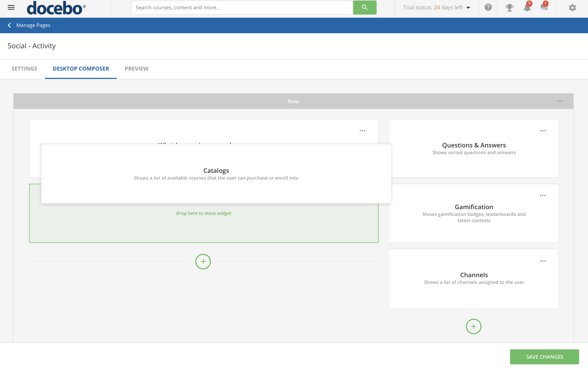Click the green search magnifier button
Image resolution: width=588 pixels, height=368 pixels.
pyautogui.click(x=365, y=8)
